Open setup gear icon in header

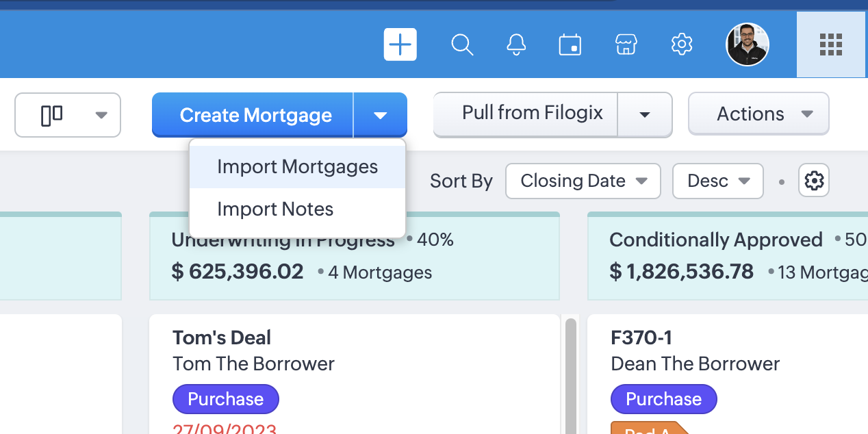coord(682,45)
